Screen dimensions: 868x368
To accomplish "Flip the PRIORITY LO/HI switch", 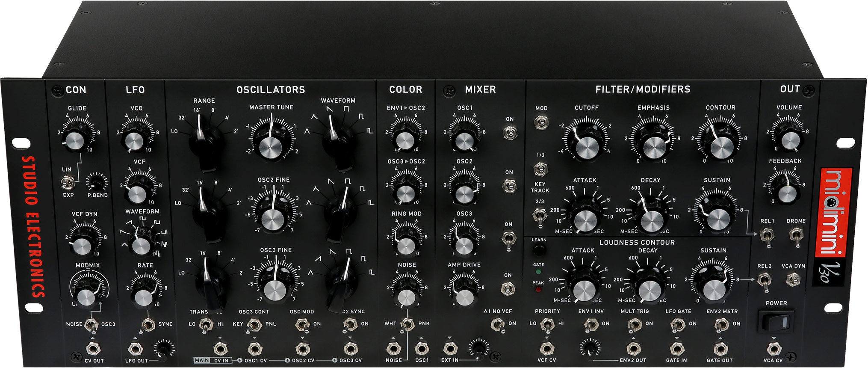I will 547,325.
